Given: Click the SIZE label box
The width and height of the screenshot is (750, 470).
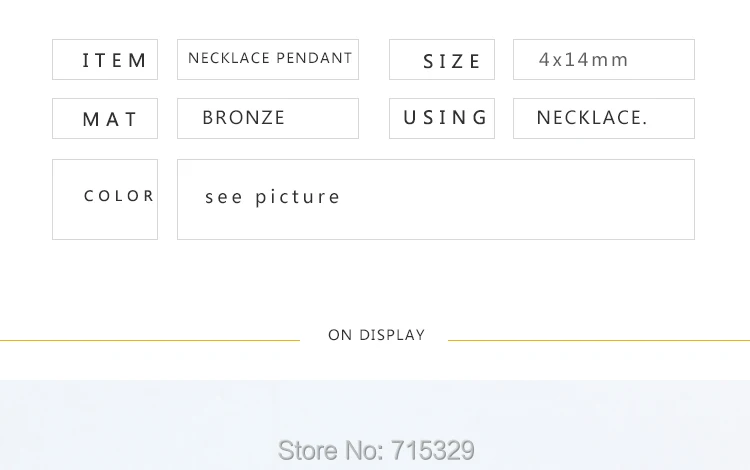Looking at the screenshot, I should pos(442,60).
